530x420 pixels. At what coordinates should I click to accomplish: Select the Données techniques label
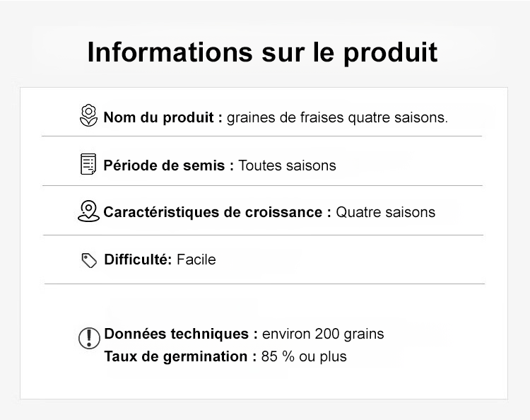(x=181, y=334)
